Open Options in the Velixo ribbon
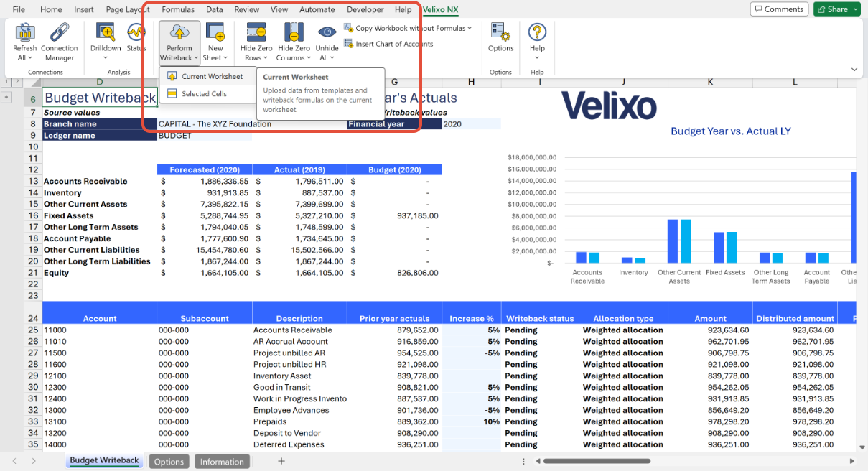 tap(500, 37)
